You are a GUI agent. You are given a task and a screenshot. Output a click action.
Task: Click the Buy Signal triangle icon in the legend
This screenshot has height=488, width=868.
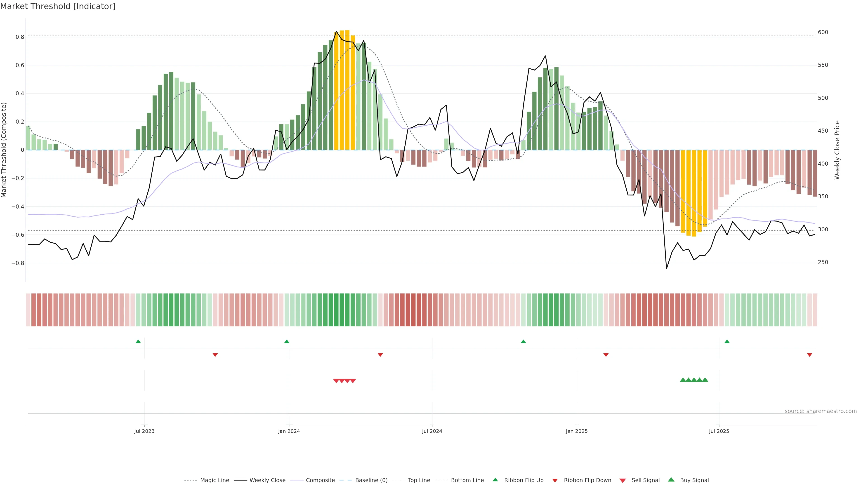pyautogui.click(x=671, y=480)
